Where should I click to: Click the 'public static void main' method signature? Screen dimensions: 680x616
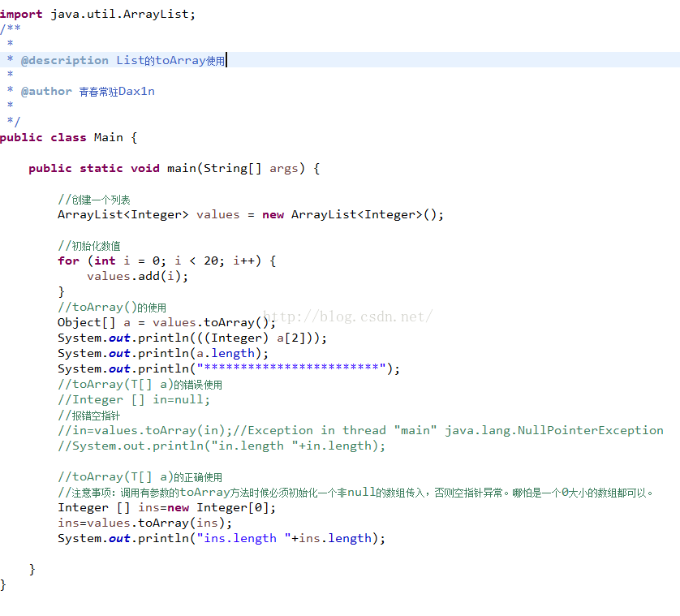pos(174,168)
